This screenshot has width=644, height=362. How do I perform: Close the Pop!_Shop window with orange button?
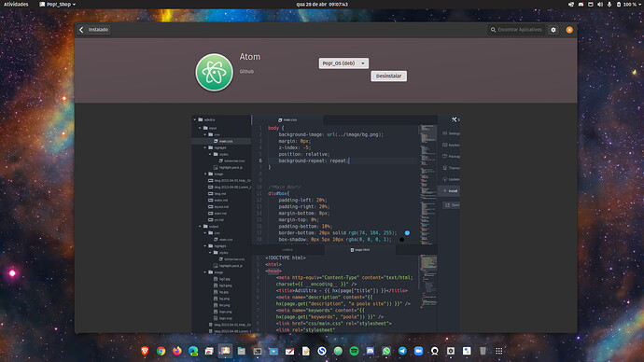click(x=569, y=30)
